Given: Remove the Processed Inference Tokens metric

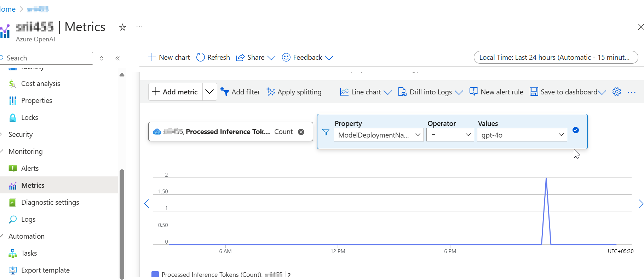Looking at the screenshot, I should click(x=301, y=132).
